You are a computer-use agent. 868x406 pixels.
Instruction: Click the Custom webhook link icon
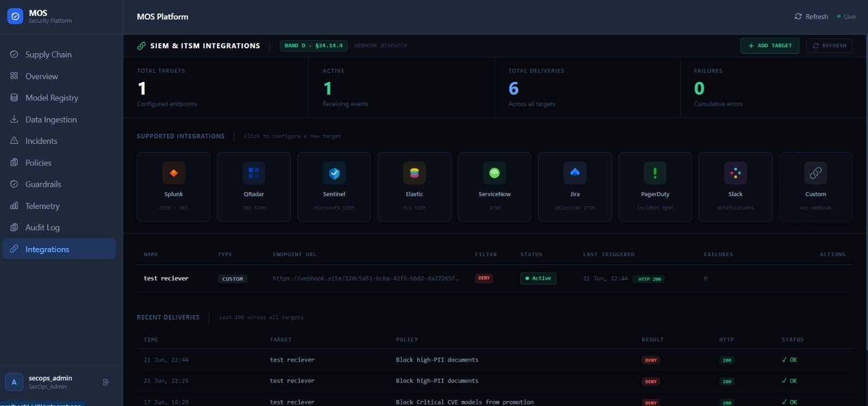[x=815, y=173]
